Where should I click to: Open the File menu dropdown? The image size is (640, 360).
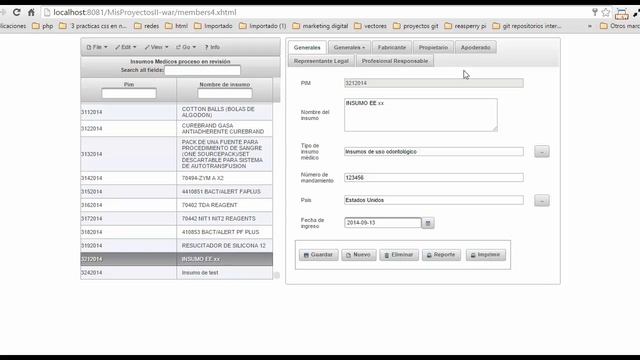97,47
